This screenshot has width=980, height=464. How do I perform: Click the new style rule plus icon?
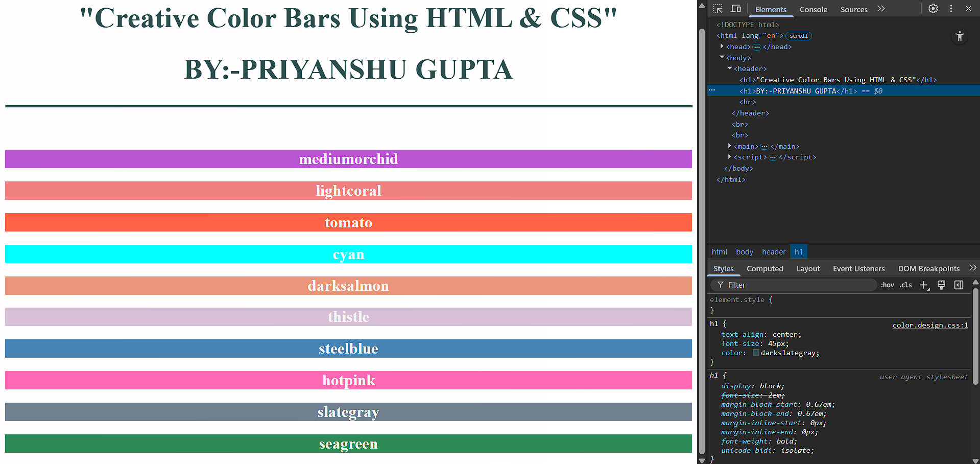[924, 285]
